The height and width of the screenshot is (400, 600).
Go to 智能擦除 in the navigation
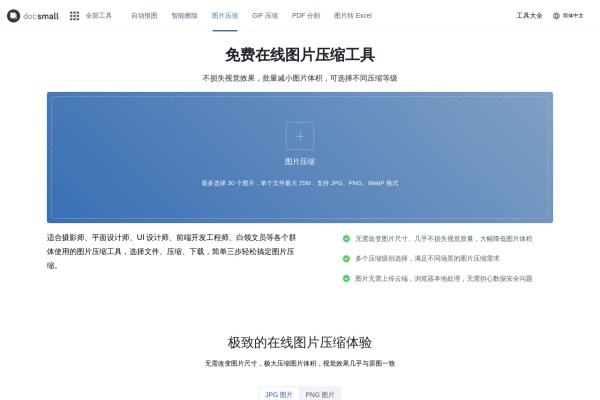184,16
